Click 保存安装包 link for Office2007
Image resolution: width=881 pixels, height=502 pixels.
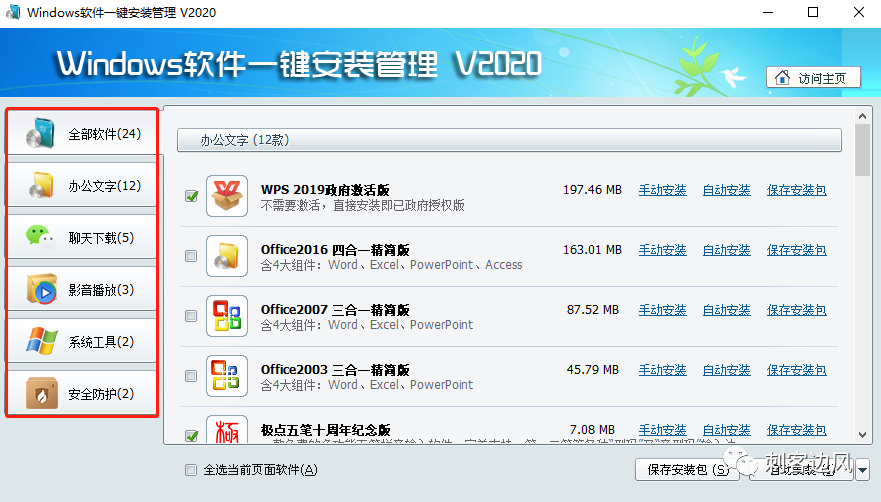point(797,310)
